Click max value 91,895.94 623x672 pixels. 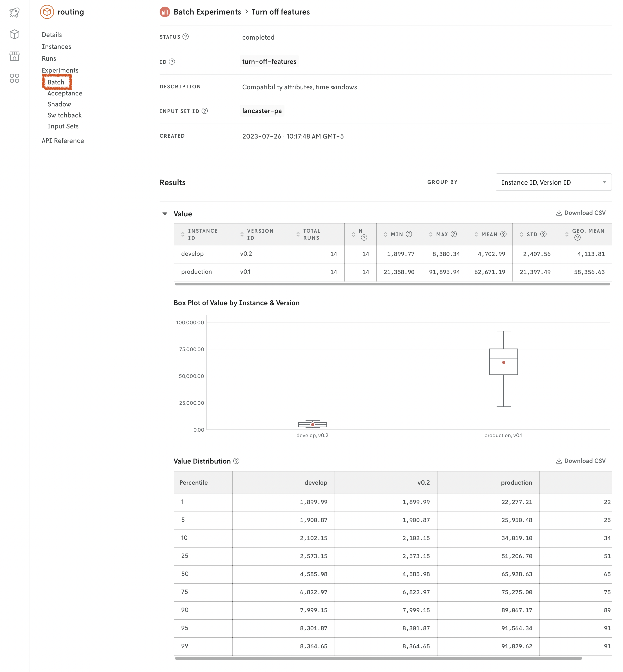pos(444,272)
